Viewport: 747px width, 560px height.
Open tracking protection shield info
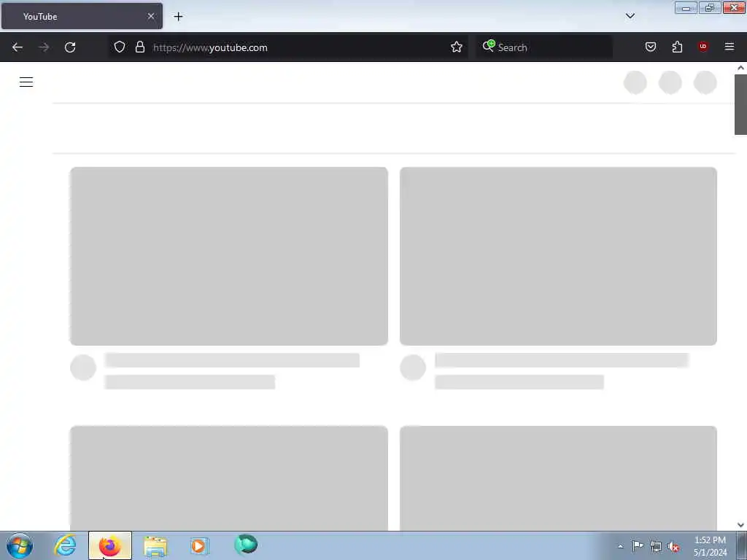pos(120,47)
